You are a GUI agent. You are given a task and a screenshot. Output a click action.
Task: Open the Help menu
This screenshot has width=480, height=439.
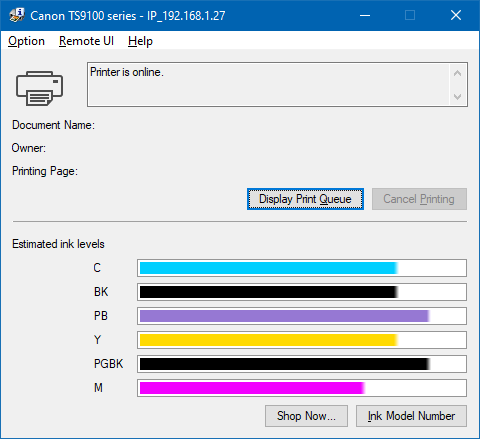click(140, 41)
